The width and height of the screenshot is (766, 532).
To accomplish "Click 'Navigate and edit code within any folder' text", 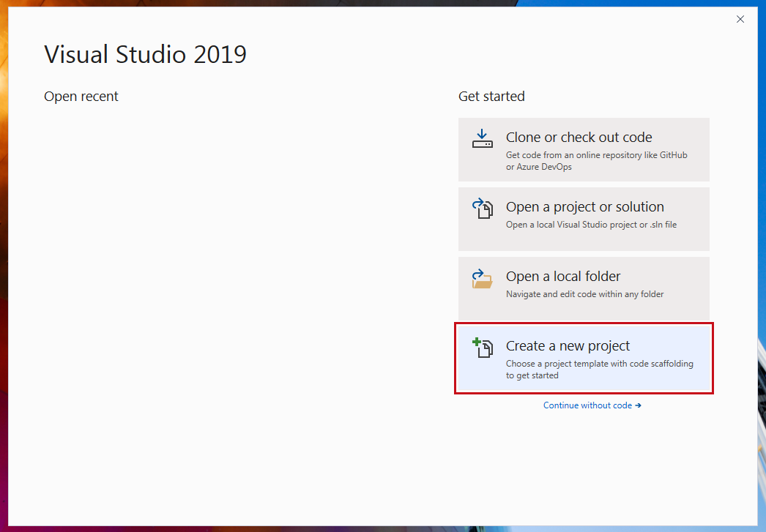I will pos(585,294).
